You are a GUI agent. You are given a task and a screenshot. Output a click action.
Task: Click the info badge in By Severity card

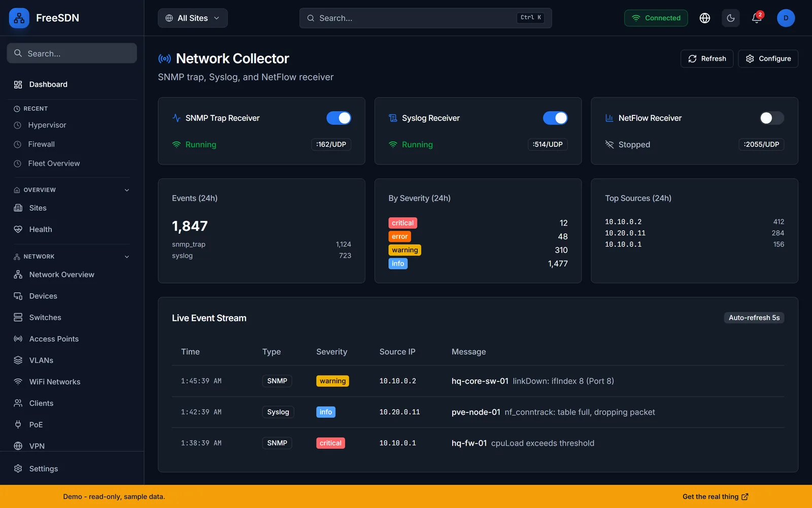(398, 264)
